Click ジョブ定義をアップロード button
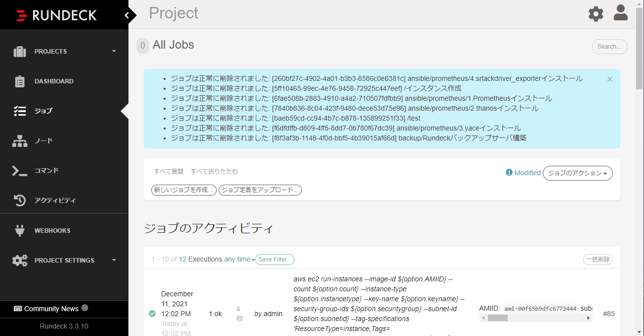Viewport: 644px width, 336px height. tap(260, 190)
